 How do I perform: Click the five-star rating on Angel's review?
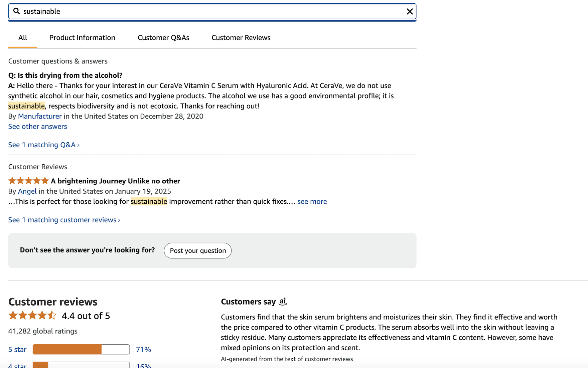click(28, 181)
